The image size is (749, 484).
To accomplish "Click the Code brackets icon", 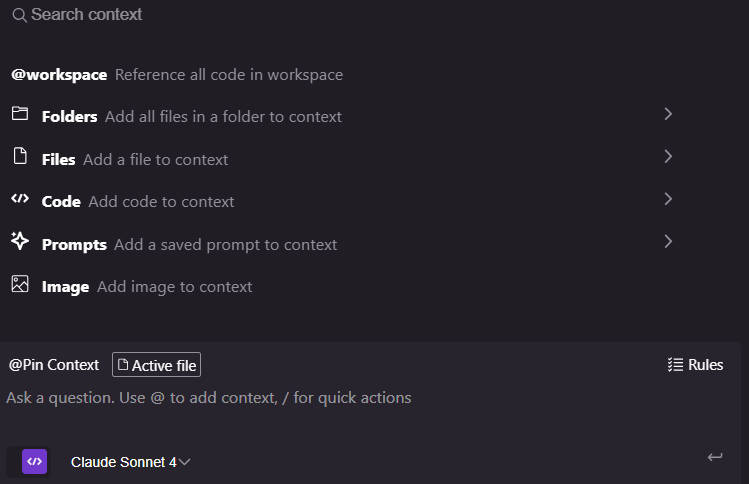I will click(x=20, y=198).
